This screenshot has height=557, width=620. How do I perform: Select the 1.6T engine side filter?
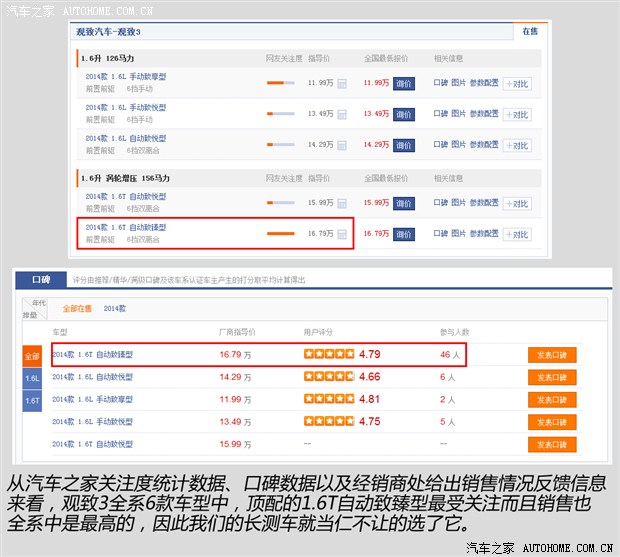point(33,400)
